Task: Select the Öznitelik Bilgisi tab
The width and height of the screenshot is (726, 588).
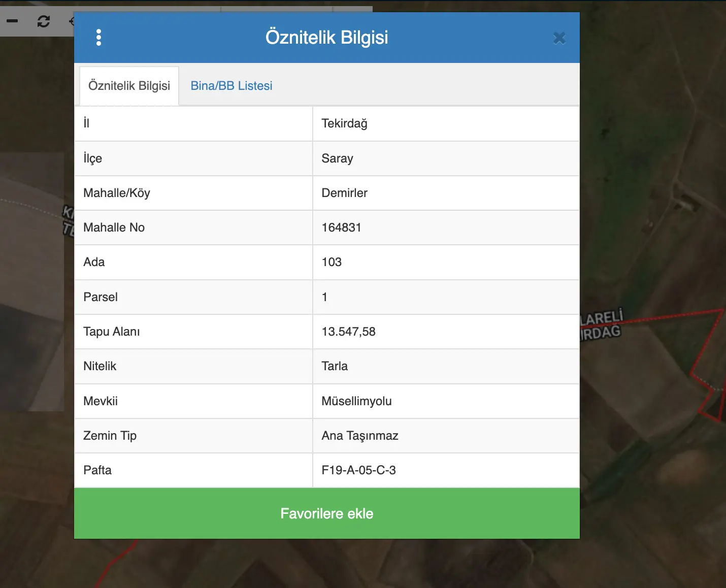Action: coord(129,86)
